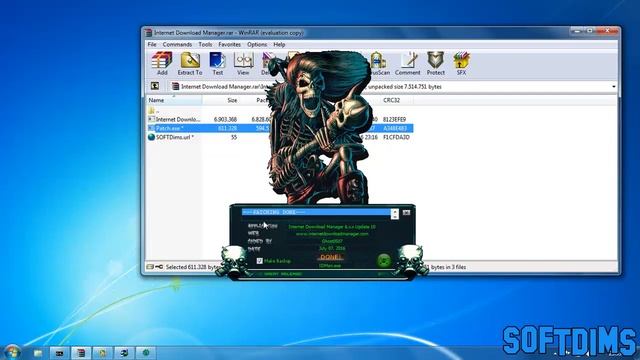The height and width of the screenshot is (360, 640).
Task: Click the green globe taskbar icon
Action: click(x=146, y=353)
